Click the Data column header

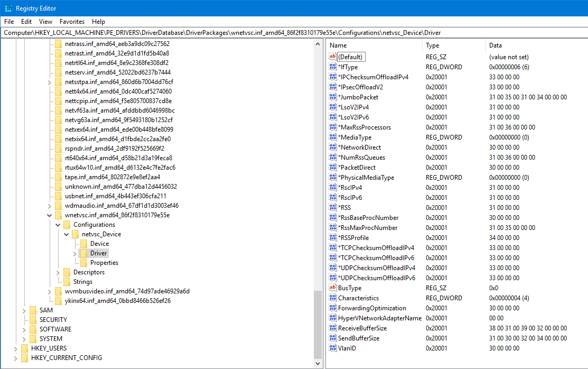point(534,45)
